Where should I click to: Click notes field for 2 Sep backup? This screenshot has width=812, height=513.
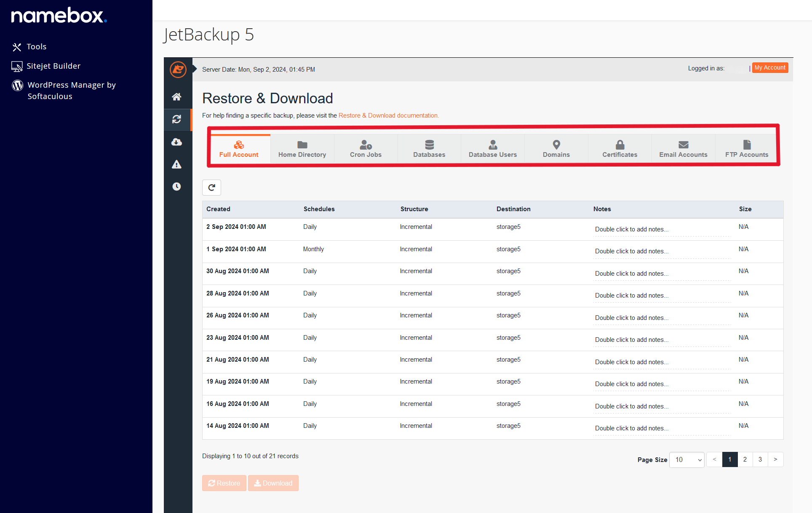coord(662,229)
